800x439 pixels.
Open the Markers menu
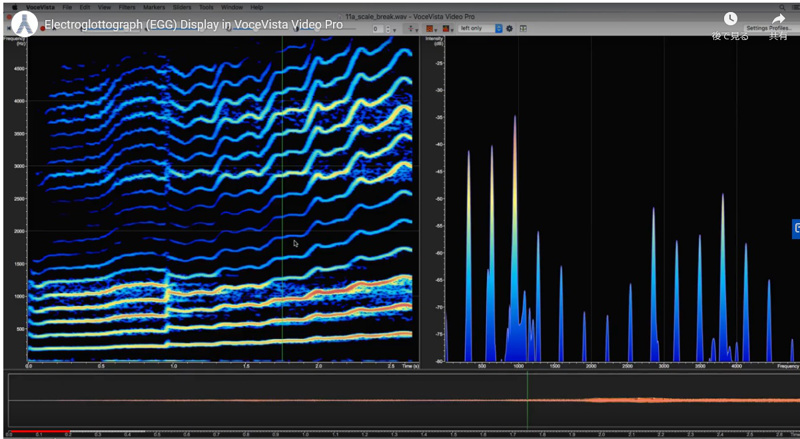154,6
